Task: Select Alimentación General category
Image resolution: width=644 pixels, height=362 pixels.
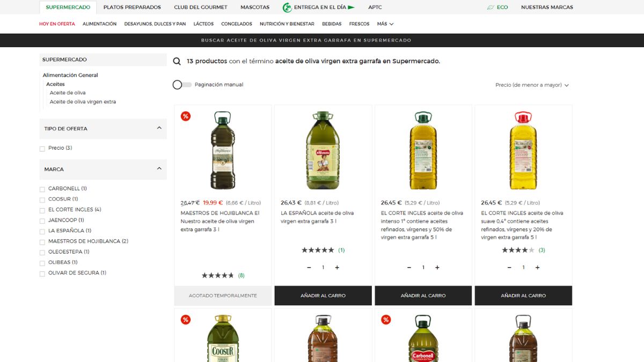Action: (x=70, y=75)
